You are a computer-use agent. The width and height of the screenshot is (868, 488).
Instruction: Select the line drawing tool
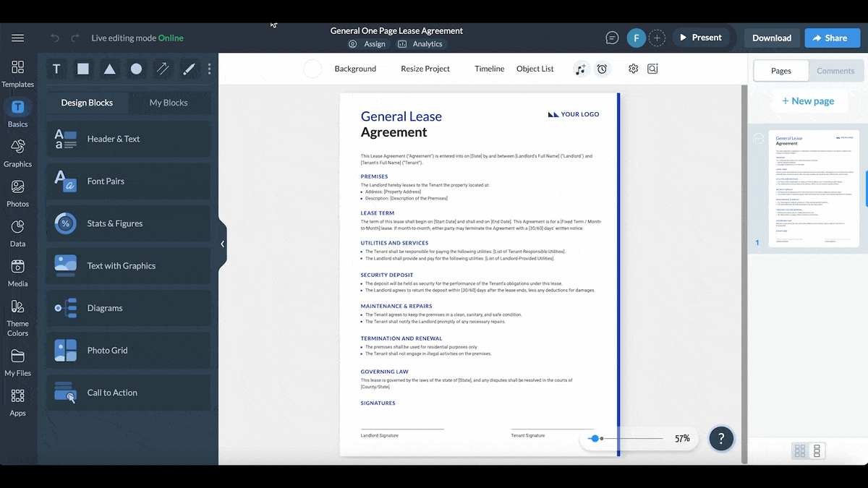click(162, 69)
